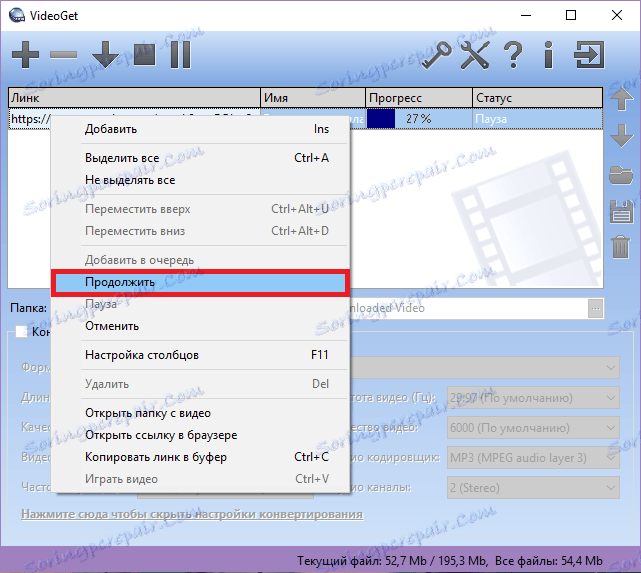Image resolution: width=641 pixels, height=573 pixels.
Task: Choose Не выделять все in the menu
Action: [x=201, y=180]
